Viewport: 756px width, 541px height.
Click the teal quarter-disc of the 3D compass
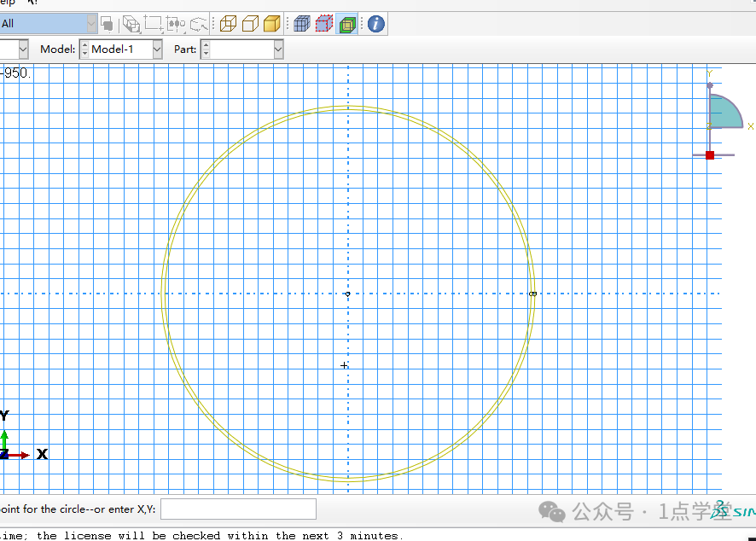[724, 112]
